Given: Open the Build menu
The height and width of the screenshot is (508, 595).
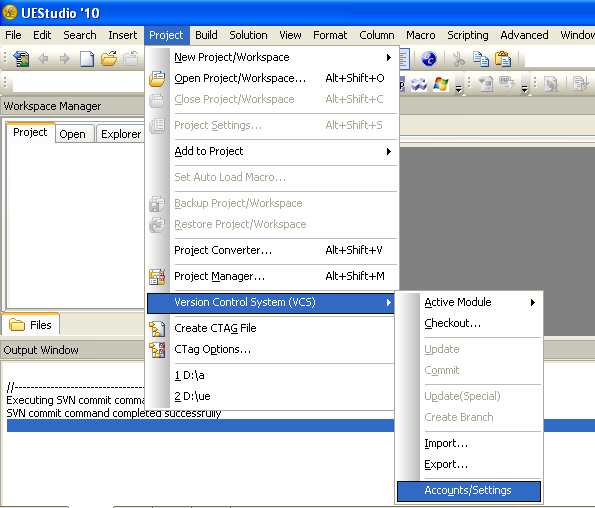Looking at the screenshot, I should coord(206,35).
